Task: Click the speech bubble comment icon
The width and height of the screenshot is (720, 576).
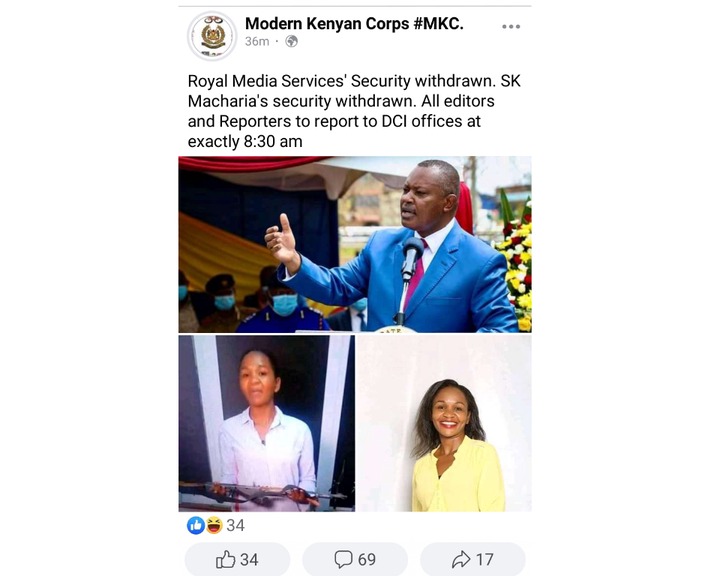Action: tap(343, 559)
